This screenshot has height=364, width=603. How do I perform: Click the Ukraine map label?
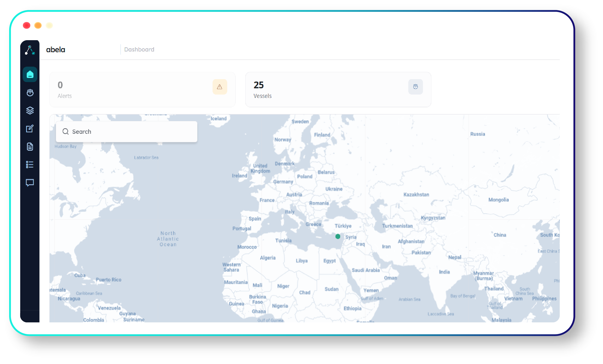(334, 189)
